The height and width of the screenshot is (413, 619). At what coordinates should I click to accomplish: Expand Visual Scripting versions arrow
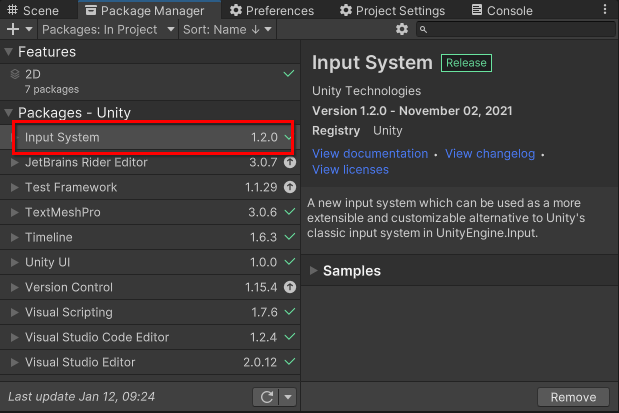pos(14,312)
